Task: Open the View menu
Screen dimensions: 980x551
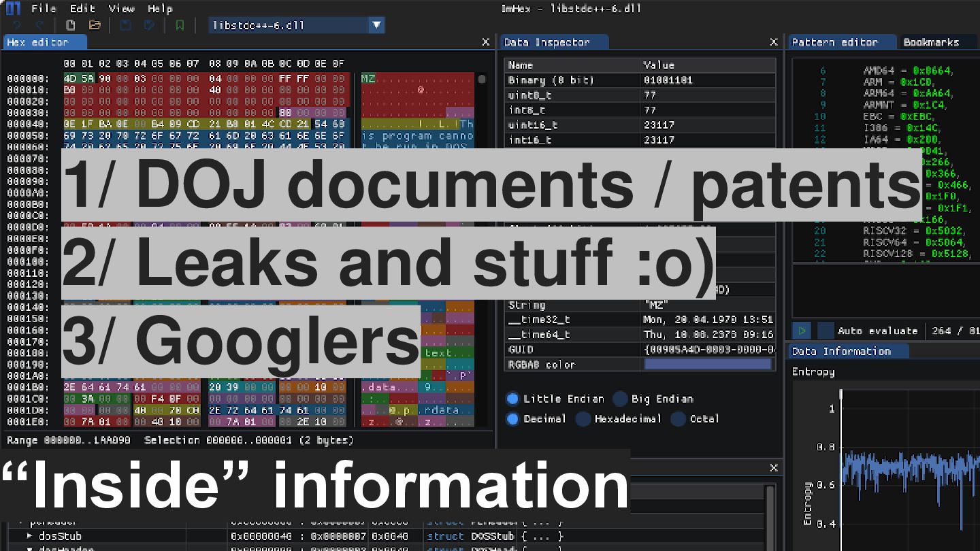Action: [122, 9]
